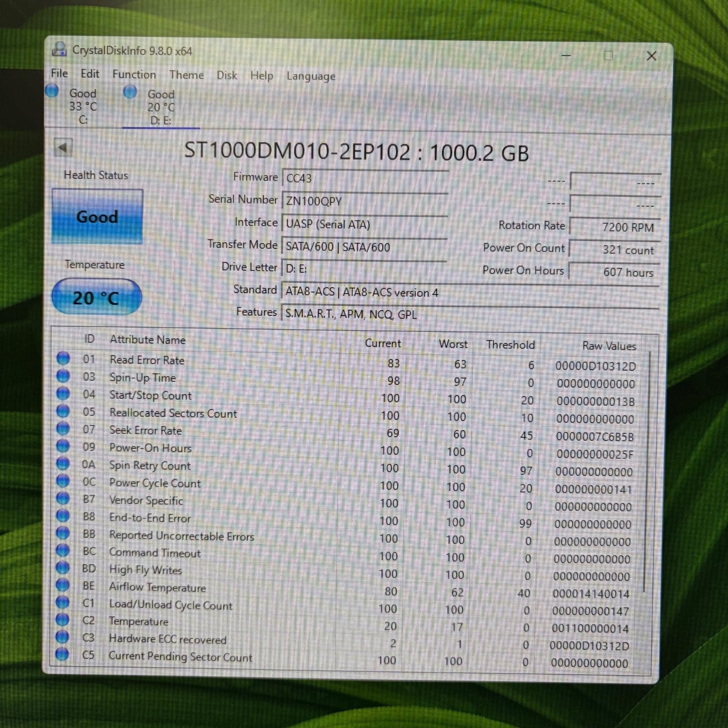Click the Rotation Rate field 7200 RPM
Screen dimensions: 728x728
pyautogui.click(x=615, y=227)
